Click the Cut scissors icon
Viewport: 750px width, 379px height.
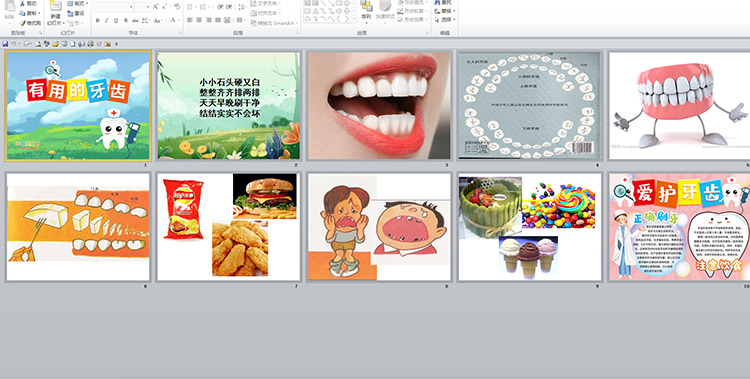click(x=22, y=4)
